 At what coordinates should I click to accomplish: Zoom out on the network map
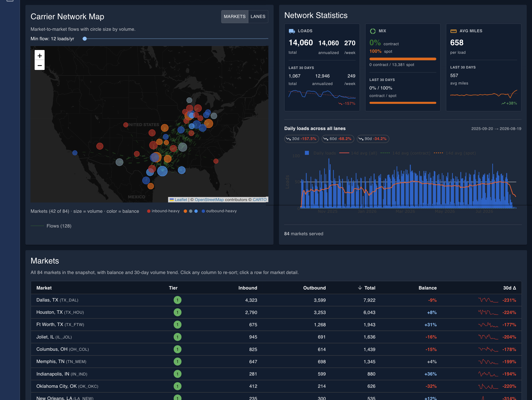pyautogui.click(x=39, y=65)
